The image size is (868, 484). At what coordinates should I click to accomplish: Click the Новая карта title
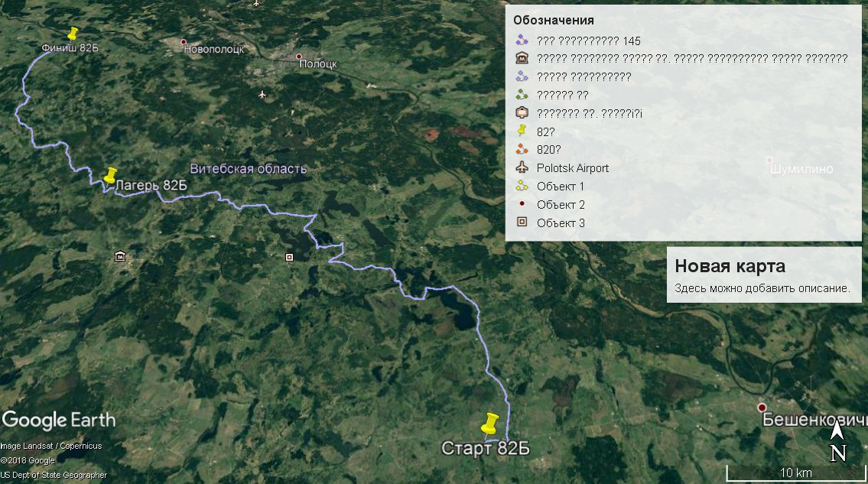coord(730,266)
